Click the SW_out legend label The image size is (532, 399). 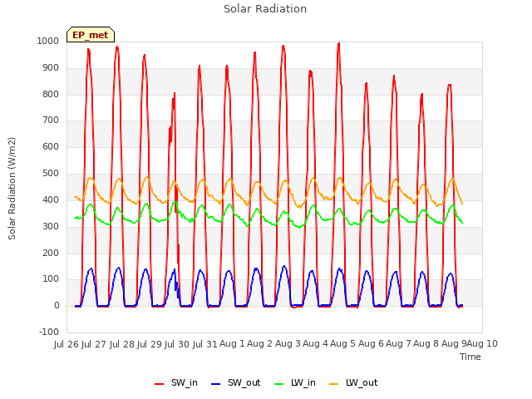(x=244, y=382)
